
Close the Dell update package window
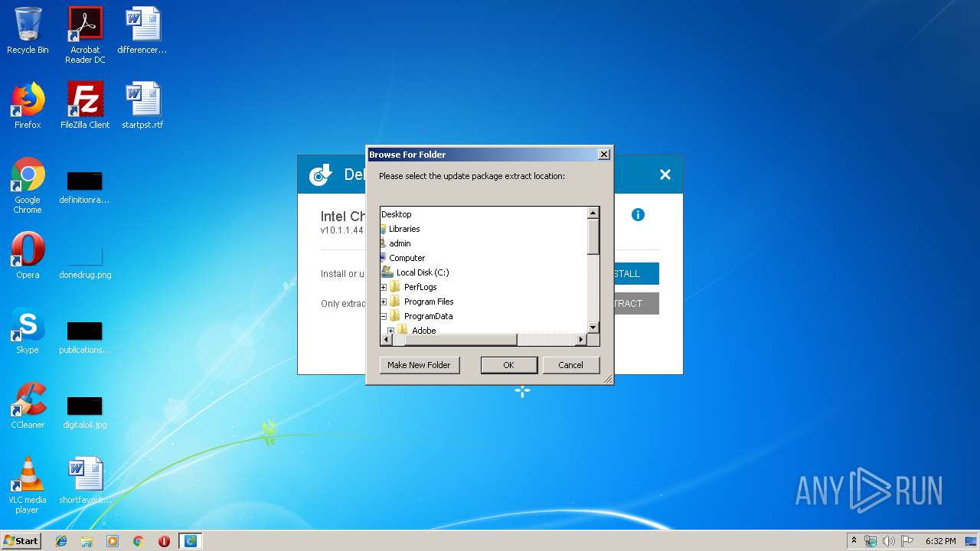tap(665, 175)
